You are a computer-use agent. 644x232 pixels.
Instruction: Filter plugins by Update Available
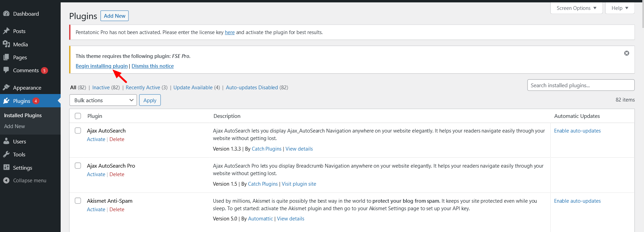coord(193,88)
